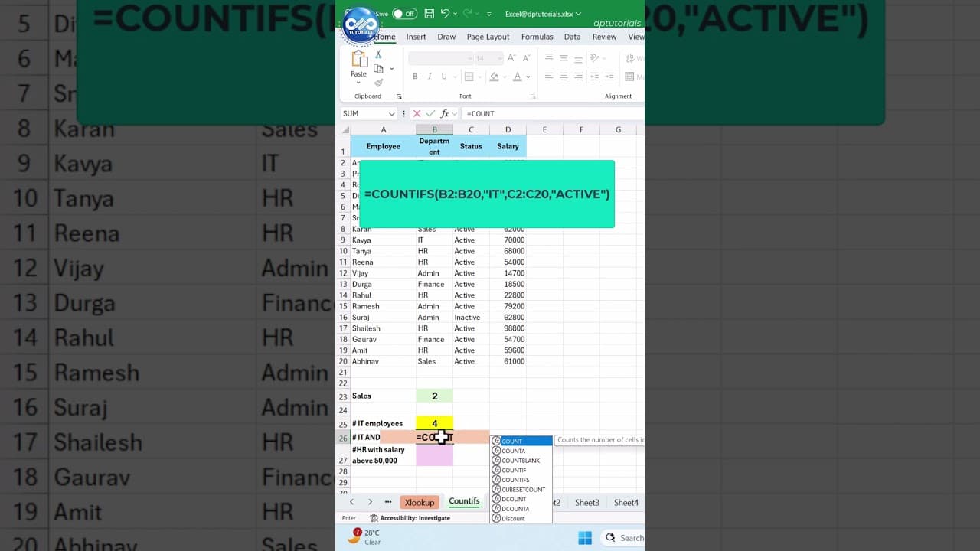Click the Copy icon in Clipboard group
This screenshot has height=551, width=980.
[377, 69]
